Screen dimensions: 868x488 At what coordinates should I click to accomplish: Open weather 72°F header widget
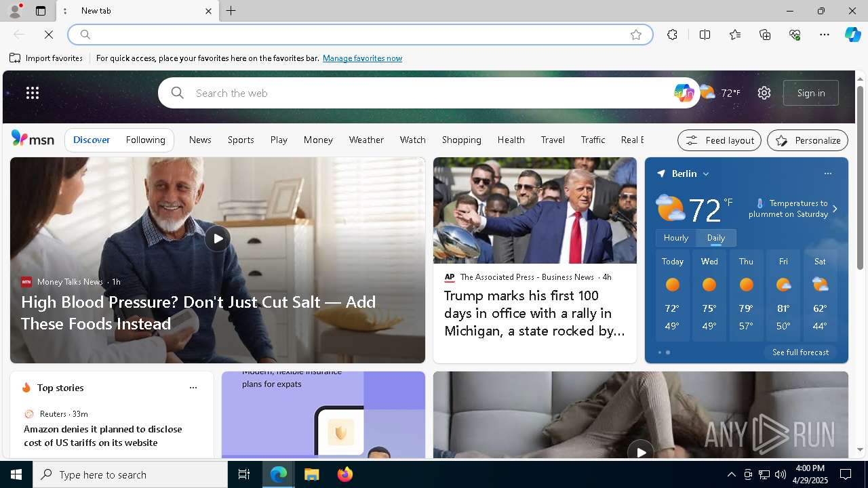tap(721, 93)
